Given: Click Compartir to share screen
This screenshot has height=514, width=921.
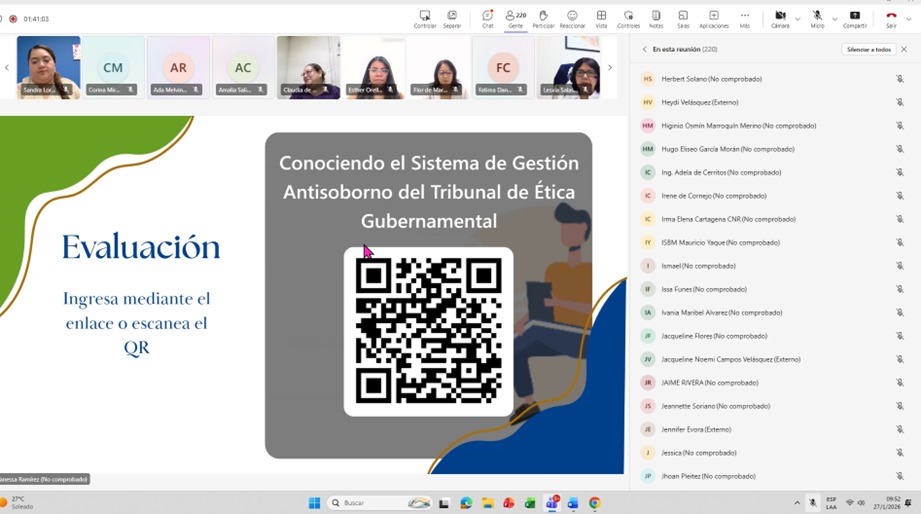Looking at the screenshot, I should [x=855, y=19].
